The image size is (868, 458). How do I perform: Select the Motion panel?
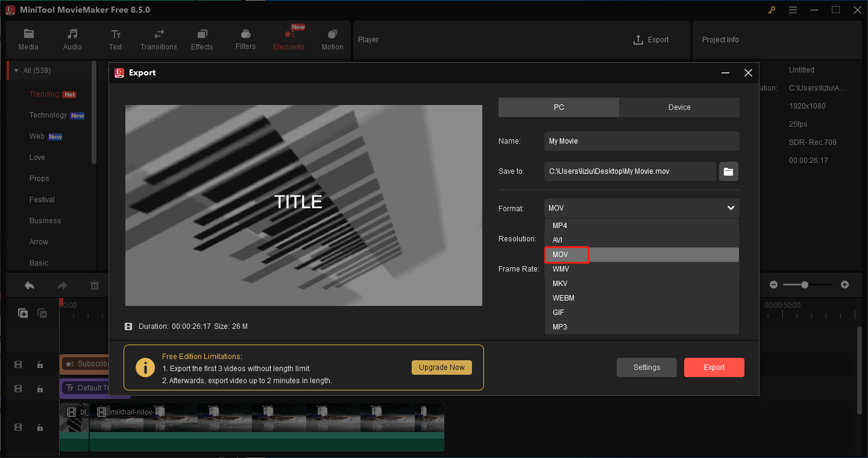click(x=332, y=39)
